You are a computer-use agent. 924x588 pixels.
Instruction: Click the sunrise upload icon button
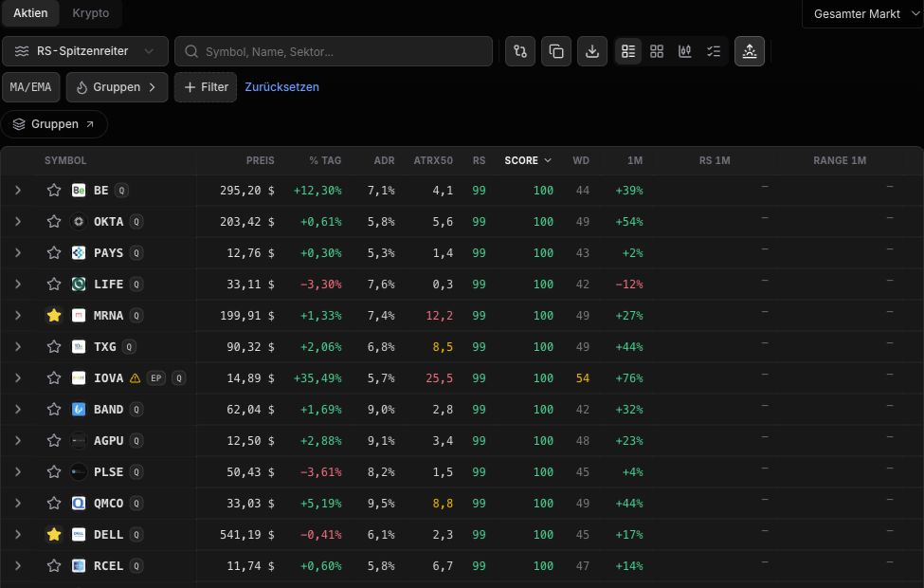[750, 51]
